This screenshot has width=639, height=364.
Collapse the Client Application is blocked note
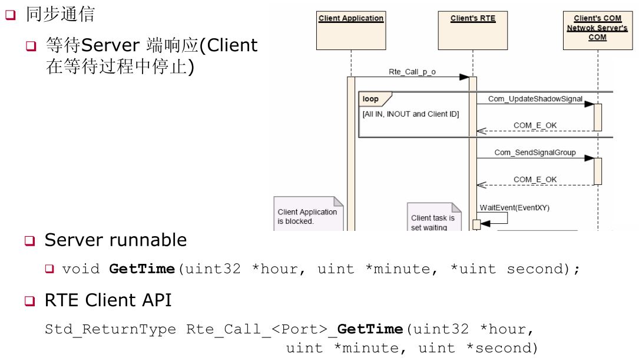click(308, 215)
